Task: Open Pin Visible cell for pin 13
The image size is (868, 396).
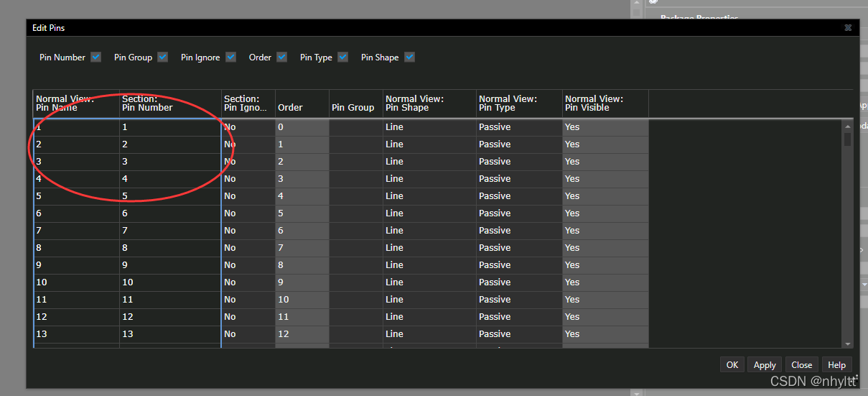Action: coord(605,334)
